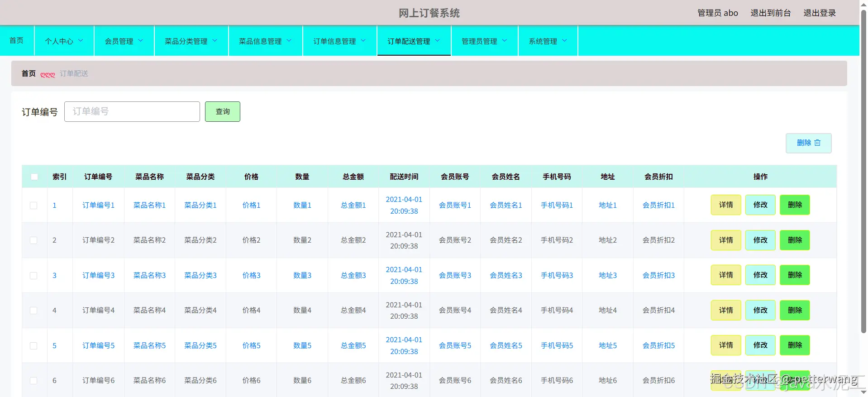Expand the 订单信息管理 dropdown menu

pos(339,41)
